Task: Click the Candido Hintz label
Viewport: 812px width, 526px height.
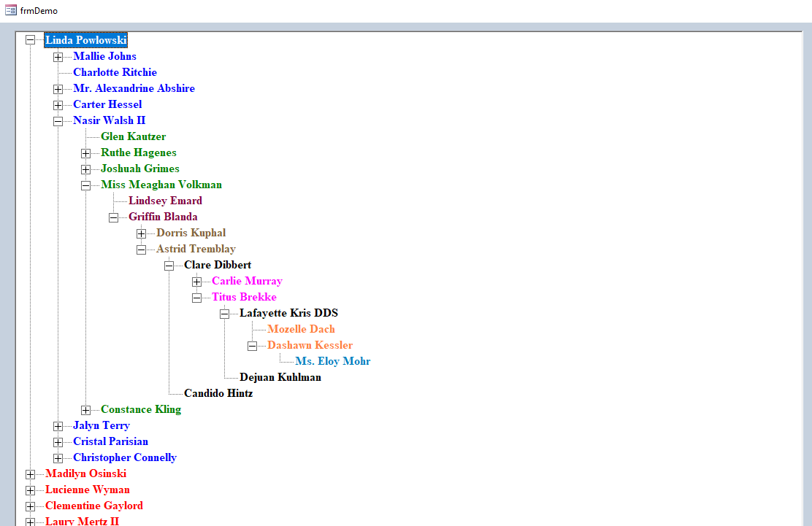Action: point(218,392)
